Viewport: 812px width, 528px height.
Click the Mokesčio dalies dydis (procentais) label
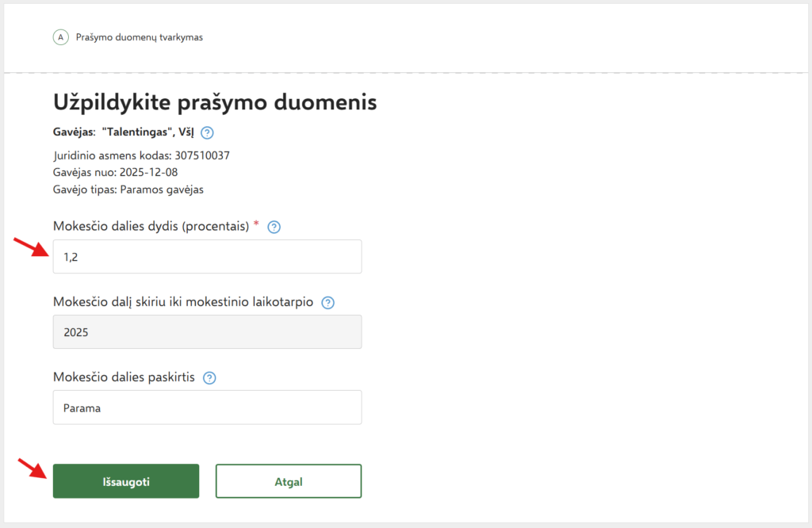[x=151, y=227]
